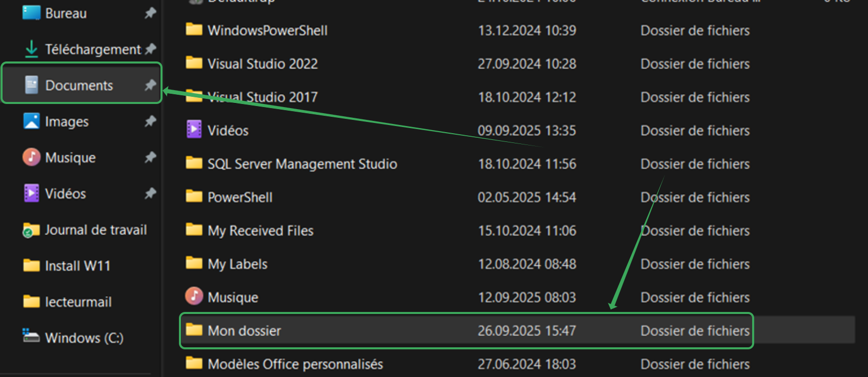The height and width of the screenshot is (377, 868).
Task: Click the My Labels folder icon
Action: pos(194,263)
